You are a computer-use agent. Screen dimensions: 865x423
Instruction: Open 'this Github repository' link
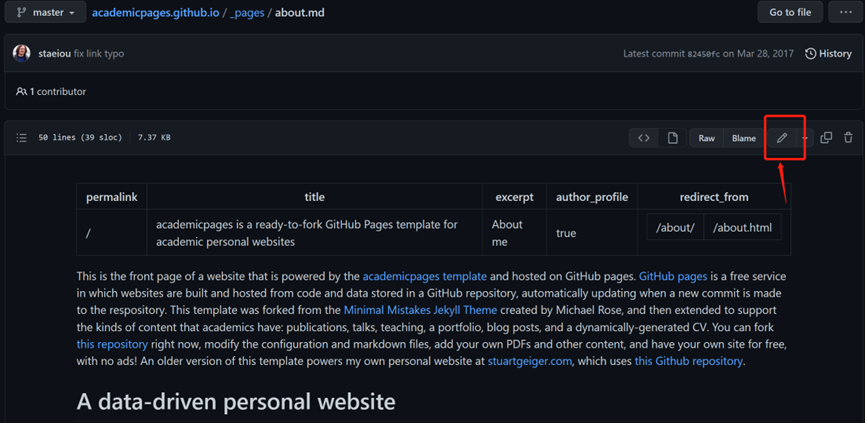(x=689, y=362)
